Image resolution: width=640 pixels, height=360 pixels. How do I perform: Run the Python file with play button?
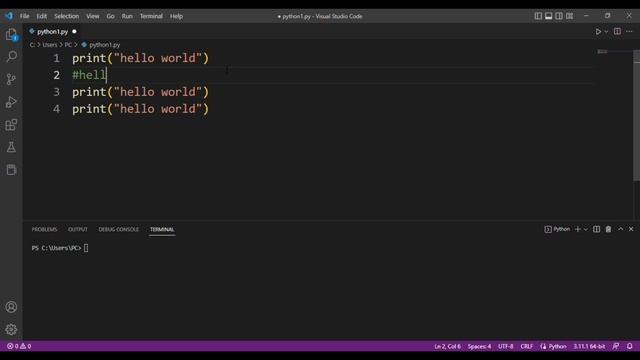tap(598, 31)
